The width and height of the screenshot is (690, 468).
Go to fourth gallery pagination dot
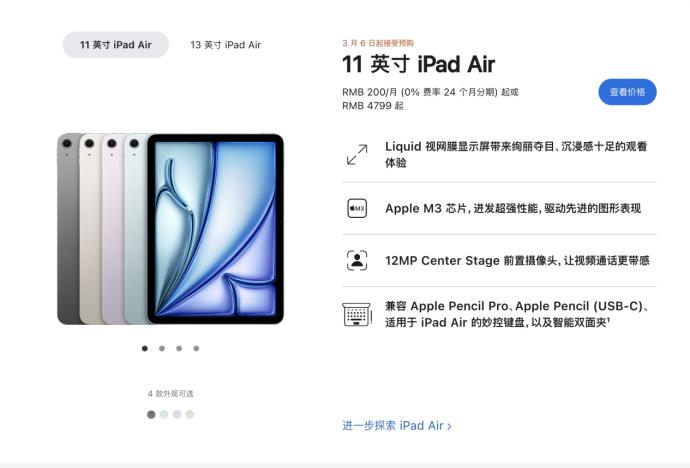[x=196, y=348]
